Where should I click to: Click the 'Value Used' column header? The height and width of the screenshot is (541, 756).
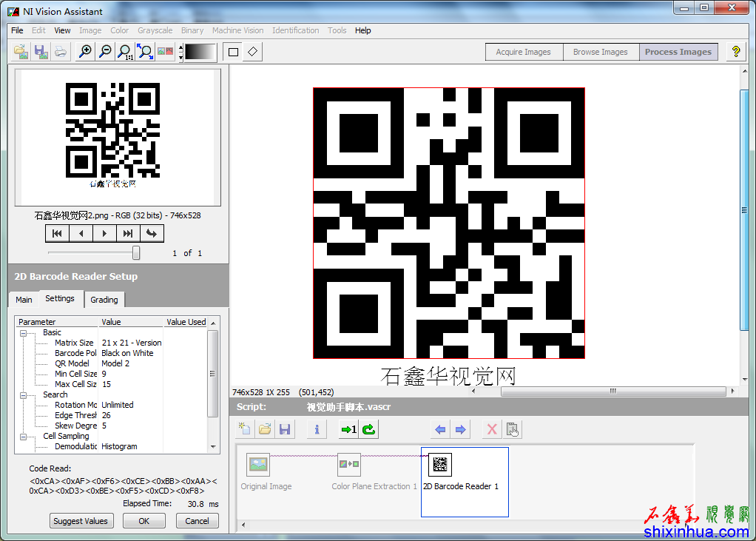point(186,322)
